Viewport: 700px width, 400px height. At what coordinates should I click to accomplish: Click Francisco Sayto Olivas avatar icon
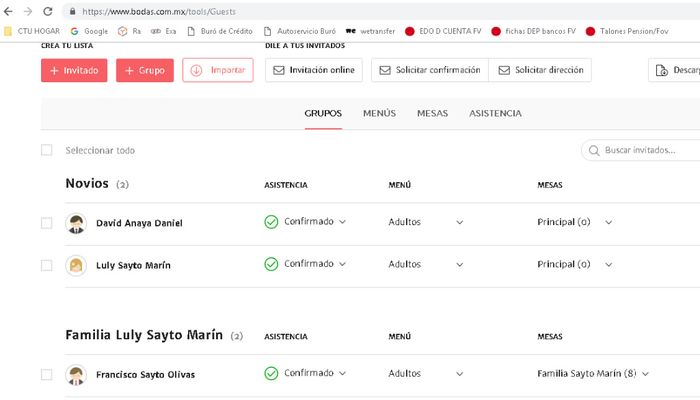click(76, 375)
